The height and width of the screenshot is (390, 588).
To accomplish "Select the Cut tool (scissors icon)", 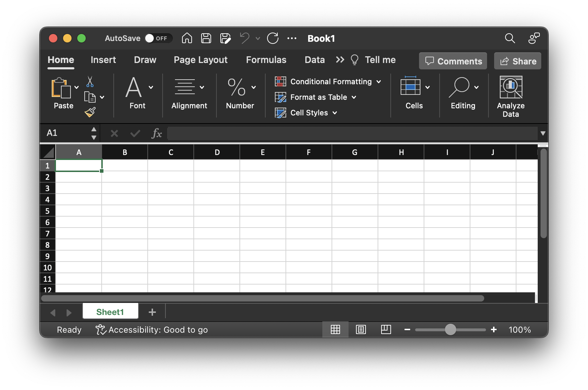I will pyautogui.click(x=90, y=82).
